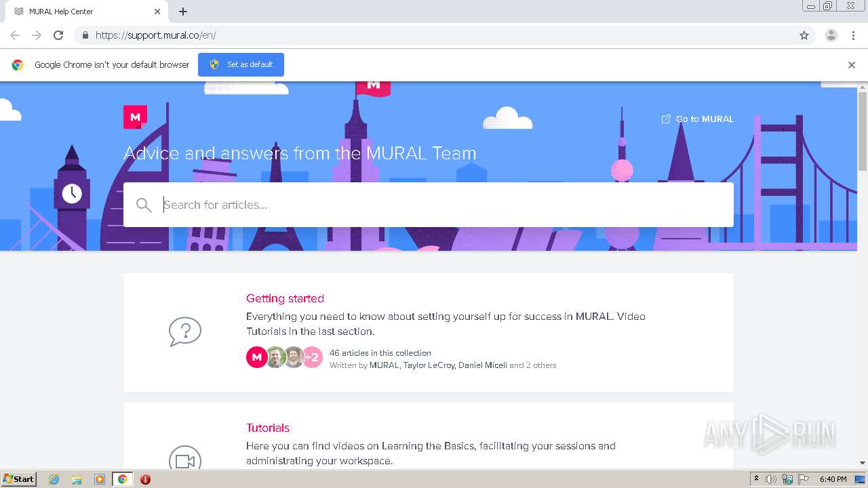Viewport: 868px width, 488px height.
Task: Open the Getting started collection
Action: click(x=285, y=298)
